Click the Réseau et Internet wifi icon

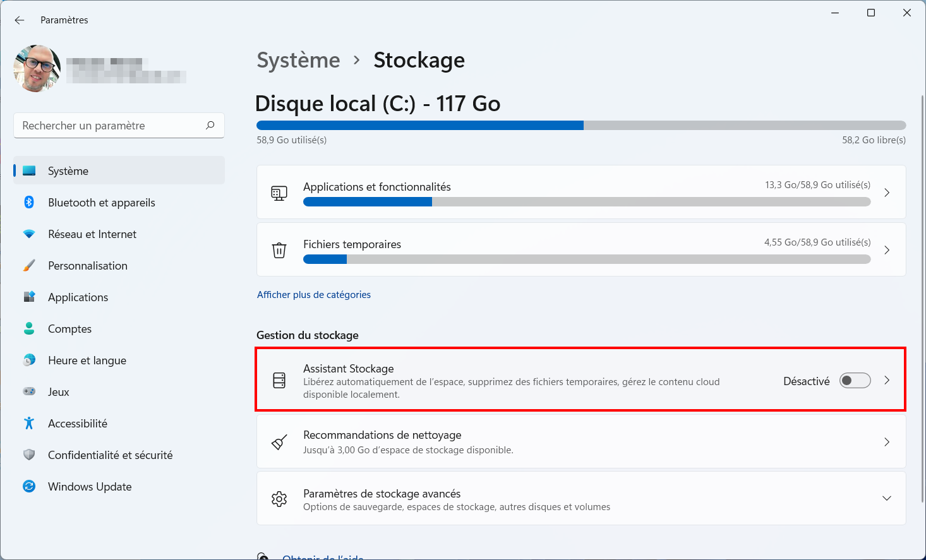click(29, 234)
